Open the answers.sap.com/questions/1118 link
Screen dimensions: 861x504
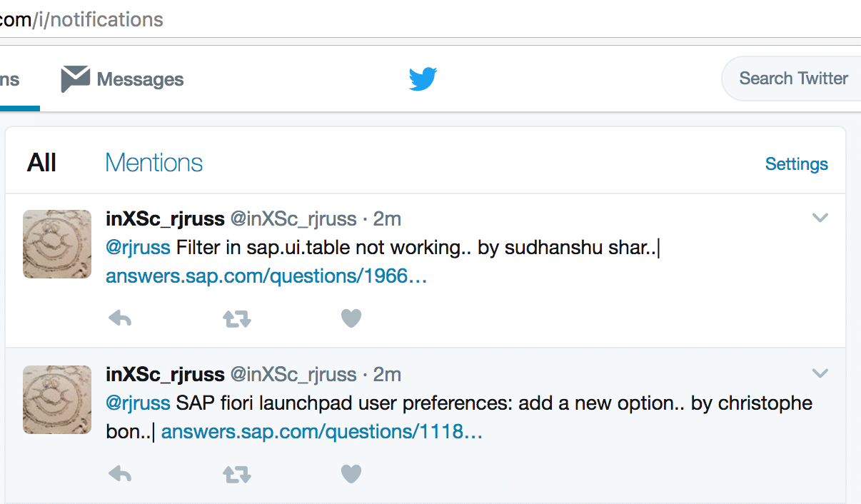point(322,432)
